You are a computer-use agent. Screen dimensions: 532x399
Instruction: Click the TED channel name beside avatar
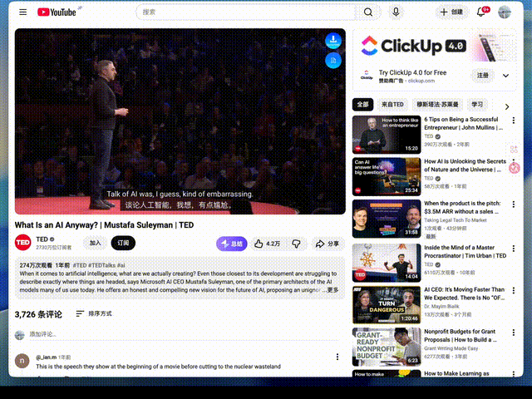(x=42, y=239)
